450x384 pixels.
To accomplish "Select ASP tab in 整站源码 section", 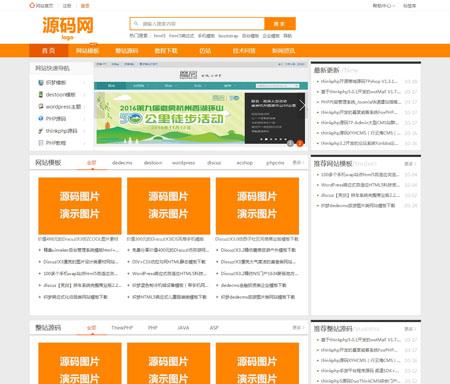I will 214,328.
